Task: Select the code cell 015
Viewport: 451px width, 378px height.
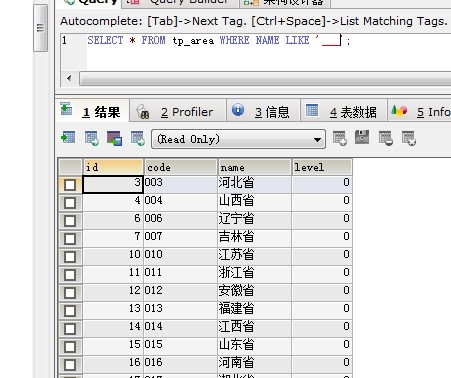Action: (181, 346)
